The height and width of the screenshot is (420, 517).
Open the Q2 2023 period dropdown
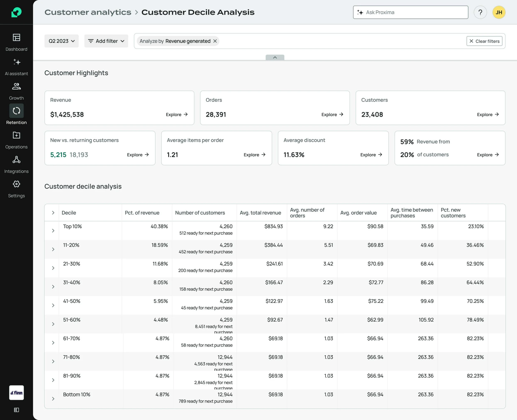61,41
